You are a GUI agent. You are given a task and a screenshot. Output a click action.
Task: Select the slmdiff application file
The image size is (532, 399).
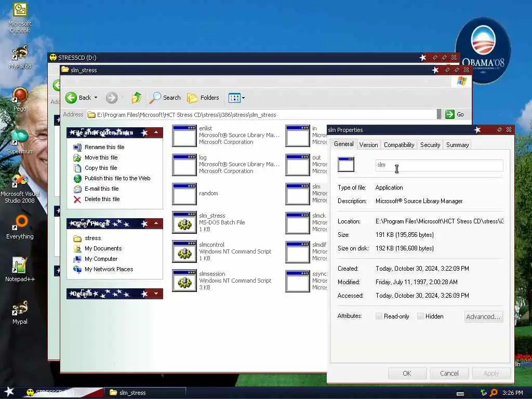pyautogui.click(x=305, y=252)
